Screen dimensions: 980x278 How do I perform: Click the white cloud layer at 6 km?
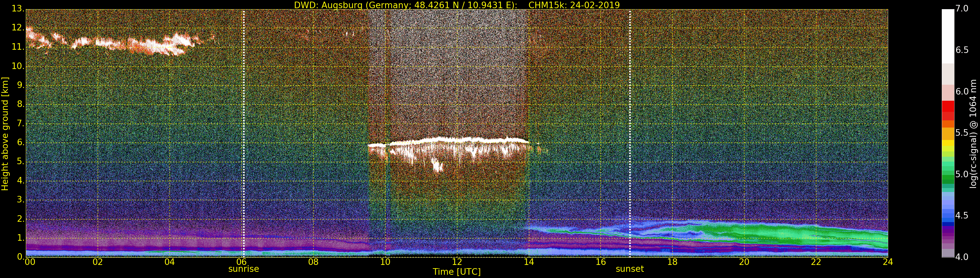pyautogui.click(x=449, y=141)
